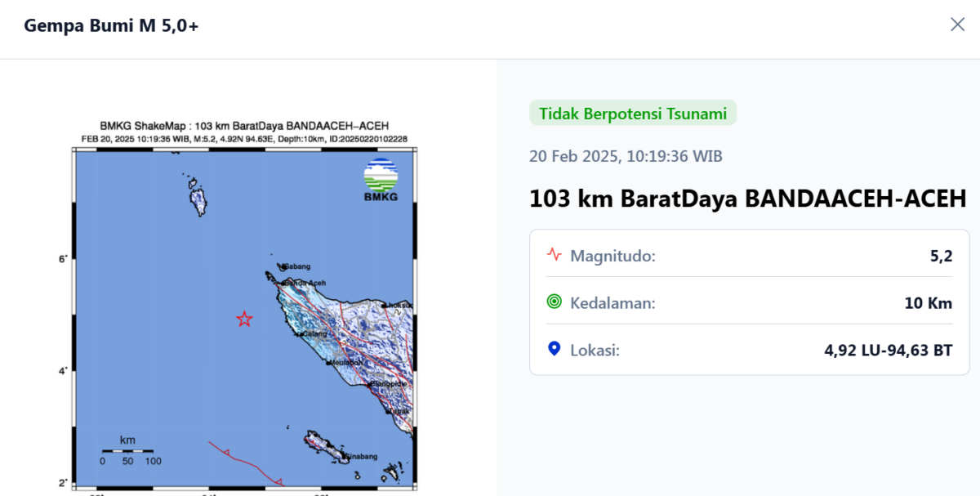Screen dimensions: 980x496
Task: Click the depth value 10 Km
Action: click(x=928, y=303)
